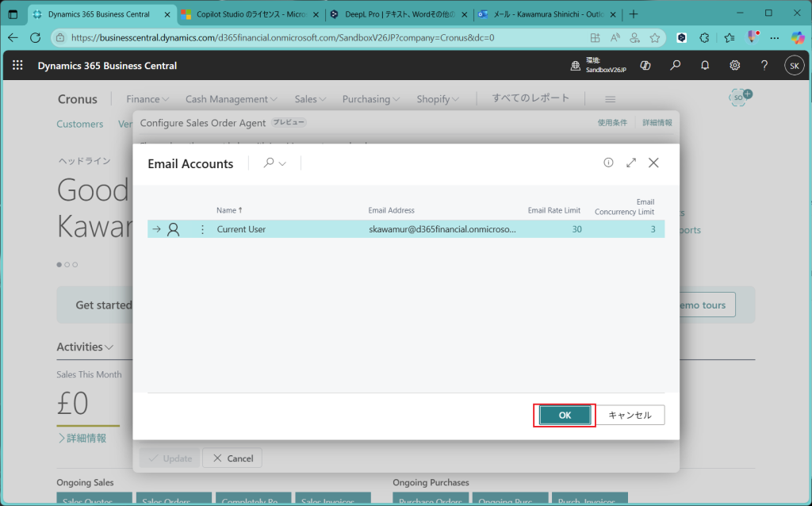Click Cancel in Configure Sales Order Agent

(x=232, y=458)
